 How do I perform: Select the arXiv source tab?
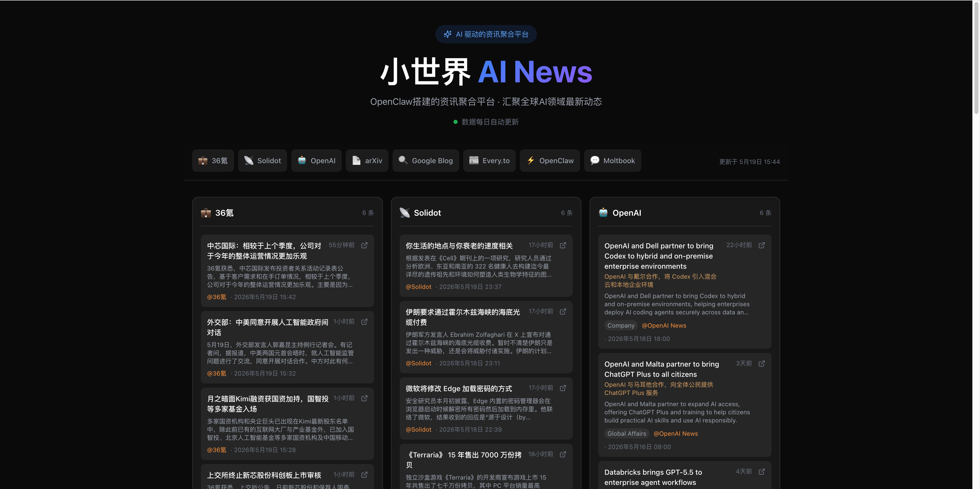coord(367,161)
